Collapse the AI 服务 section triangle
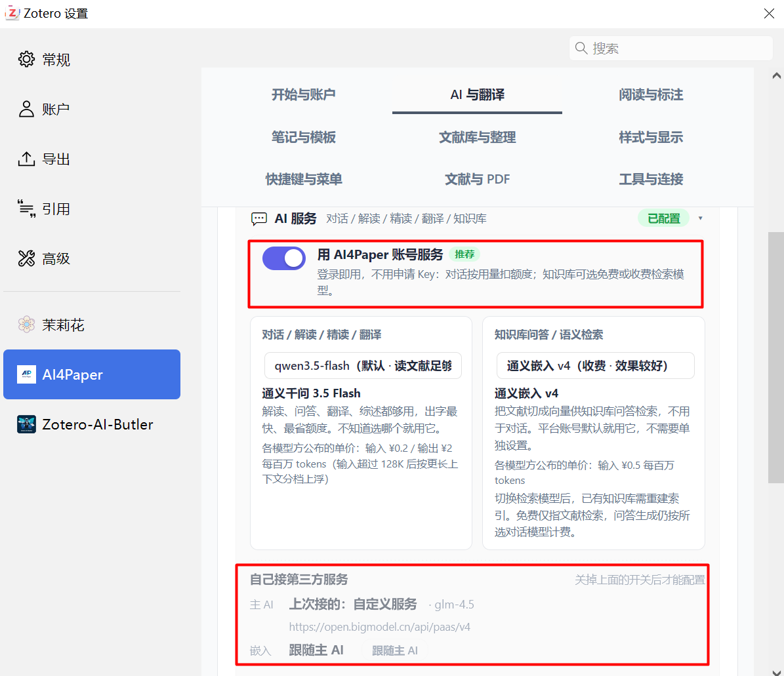The height and width of the screenshot is (676, 784). point(701,218)
